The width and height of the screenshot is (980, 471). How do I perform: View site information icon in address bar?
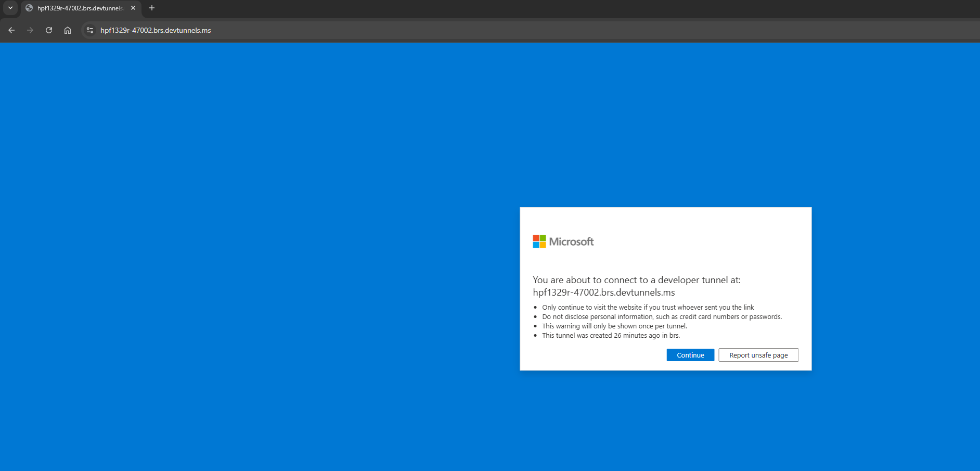90,30
